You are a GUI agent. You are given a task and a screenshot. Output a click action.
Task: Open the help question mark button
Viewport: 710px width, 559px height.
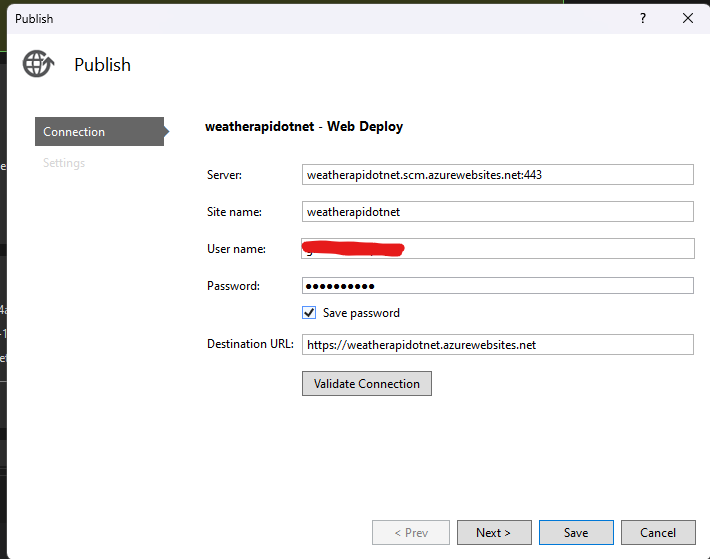[643, 18]
